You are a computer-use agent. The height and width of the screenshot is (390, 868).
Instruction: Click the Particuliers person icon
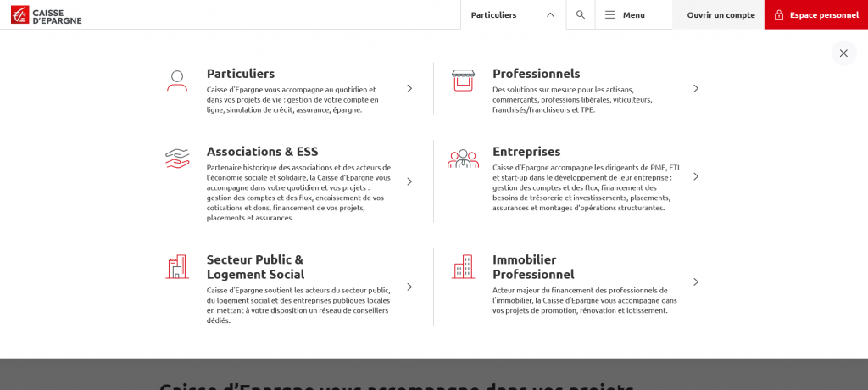pos(177,81)
